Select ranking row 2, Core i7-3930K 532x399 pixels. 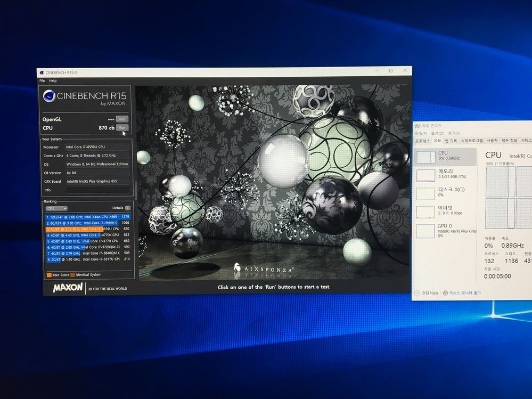88,223
